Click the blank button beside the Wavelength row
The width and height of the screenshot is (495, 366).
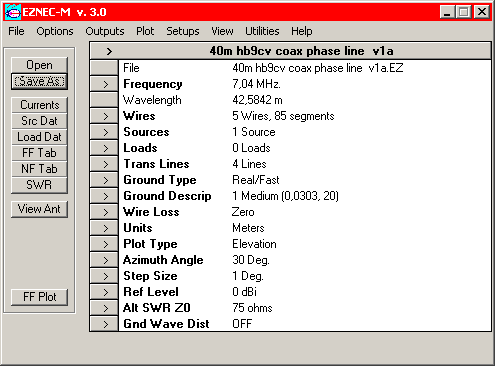[x=104, y=100]
